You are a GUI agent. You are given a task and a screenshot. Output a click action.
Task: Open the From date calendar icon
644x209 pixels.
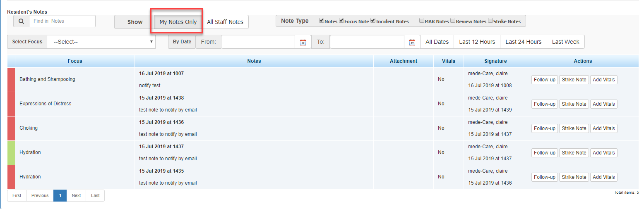coord(303,42)
